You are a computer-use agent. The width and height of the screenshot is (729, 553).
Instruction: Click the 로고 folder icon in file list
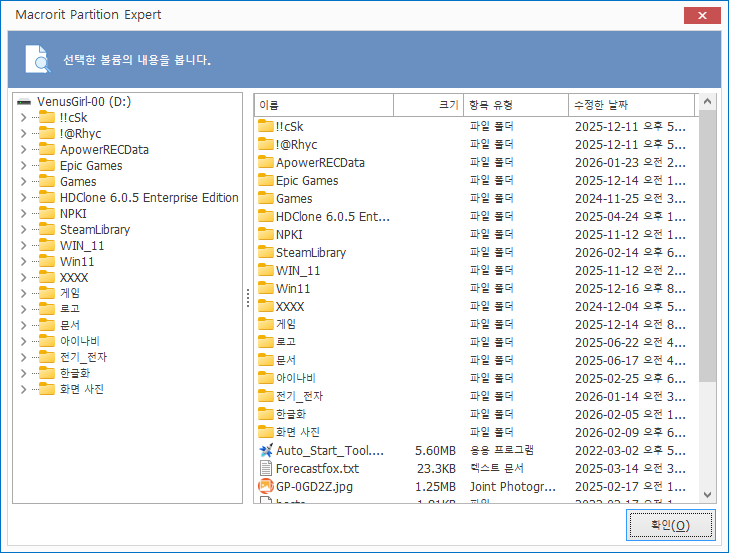tap(265, 342)
